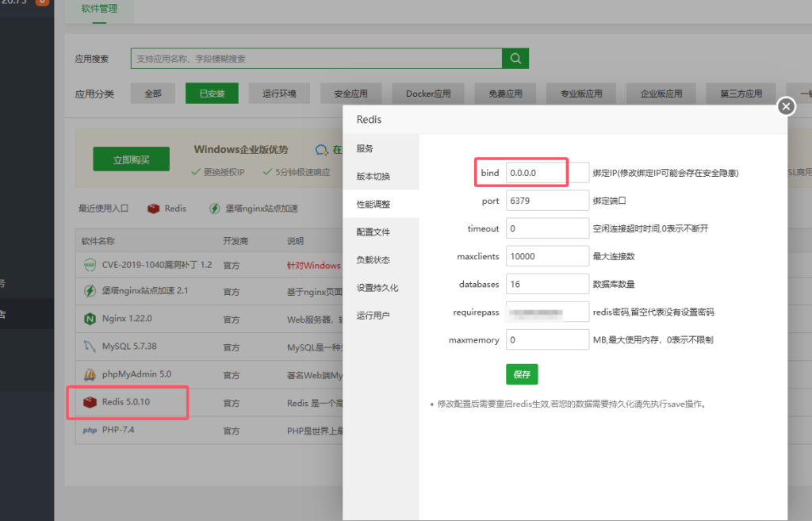Click the 堡塔nginx站点加速 2.1 row icon
This screenshot has height=521, width=812.
coord(90,291)
